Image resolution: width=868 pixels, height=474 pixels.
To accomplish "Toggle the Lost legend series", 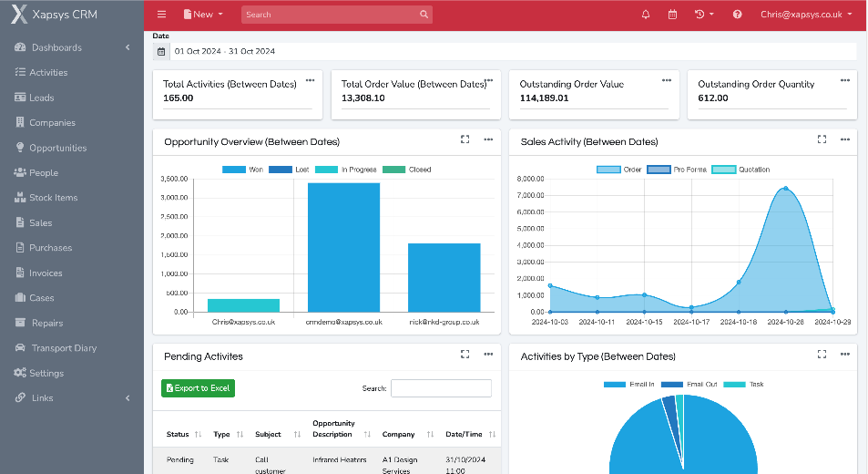I will pyautogui.click(x=289, y=170).
